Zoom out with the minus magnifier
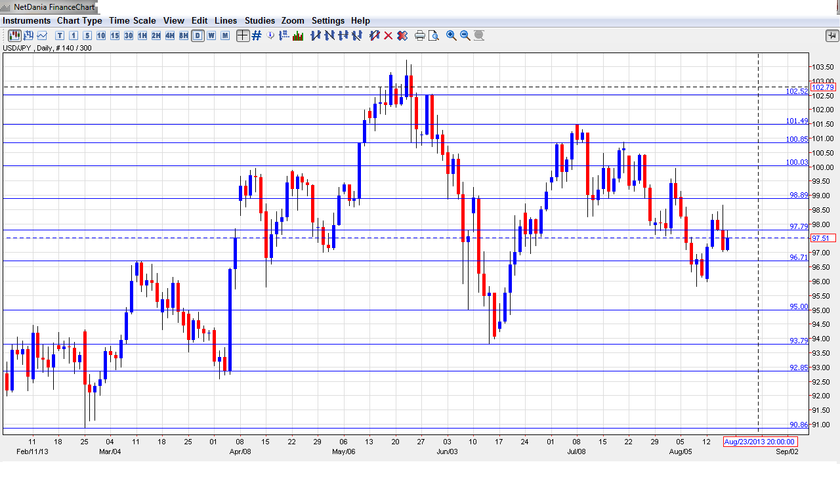This screenshot has height=504, width=840. (x=465, y=35)
